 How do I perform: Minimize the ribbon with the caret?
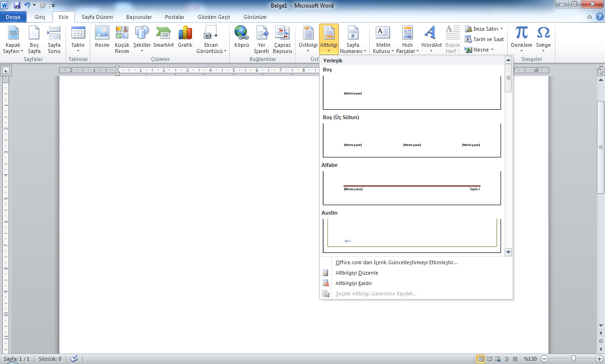589,17
